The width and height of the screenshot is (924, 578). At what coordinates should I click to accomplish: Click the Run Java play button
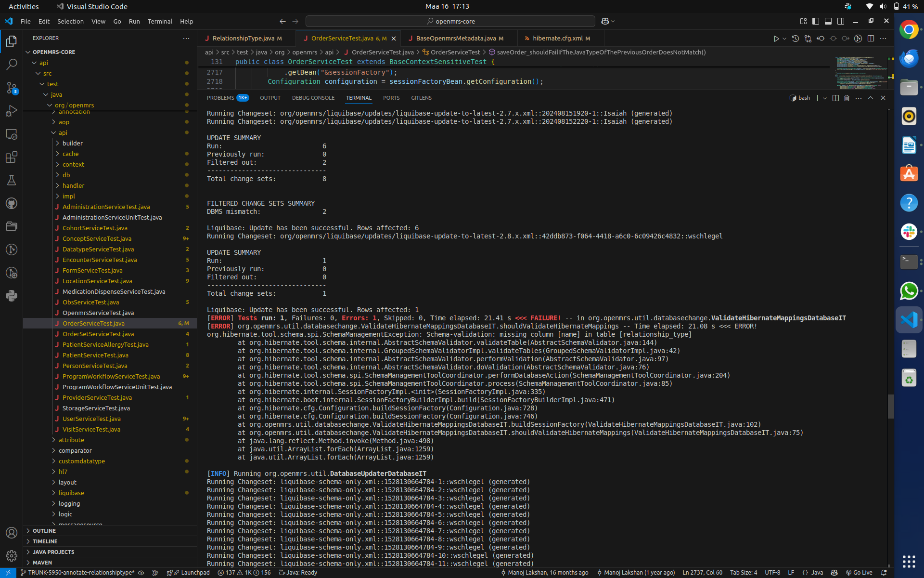coord(776,39)
